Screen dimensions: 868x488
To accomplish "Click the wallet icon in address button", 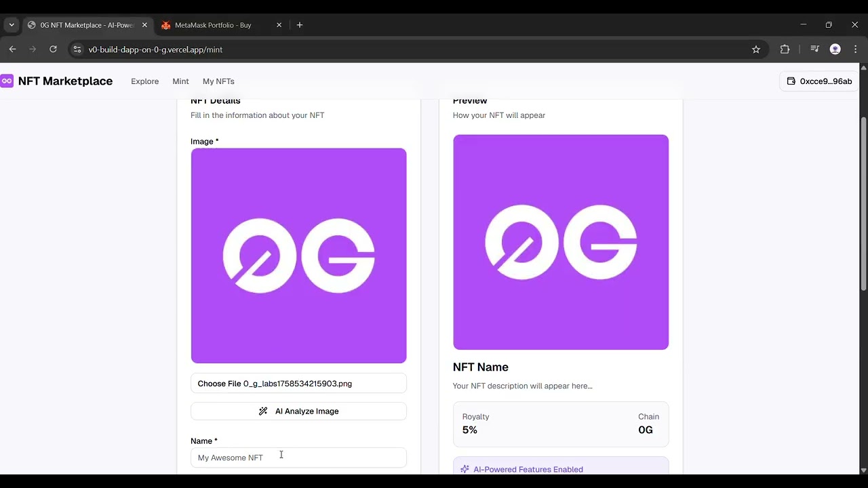I will (x=791, y=81).
